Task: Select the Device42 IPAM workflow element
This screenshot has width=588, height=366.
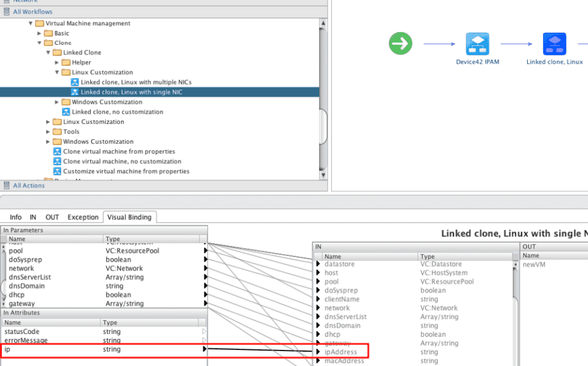Action: 477,43
